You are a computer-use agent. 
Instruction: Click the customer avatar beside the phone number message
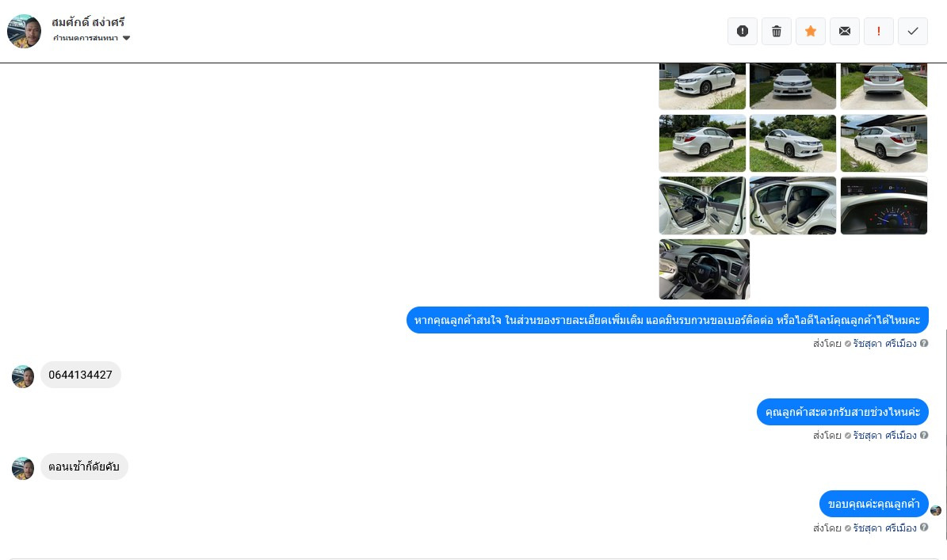[23, 376]
